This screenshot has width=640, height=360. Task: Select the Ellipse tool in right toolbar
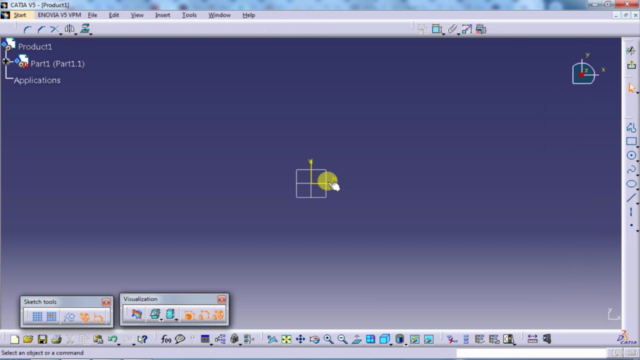[631, 184]
